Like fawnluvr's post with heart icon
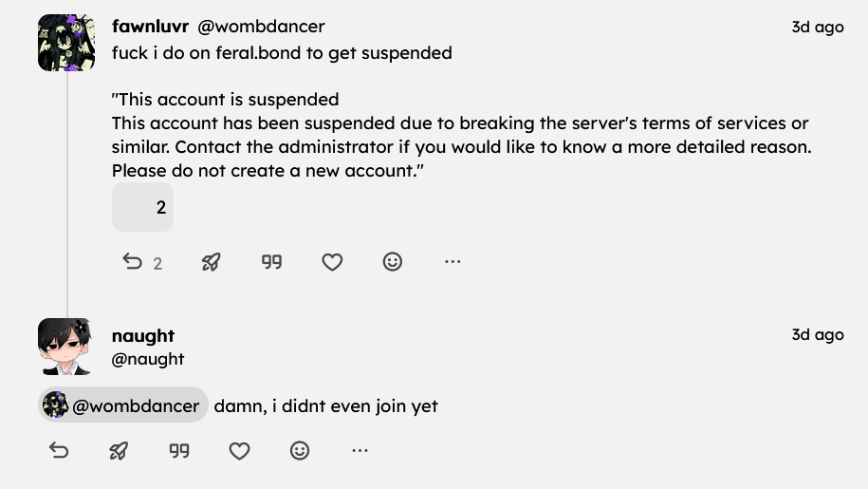The width and height of the screenshot is (868, 489). coord(332,262)
